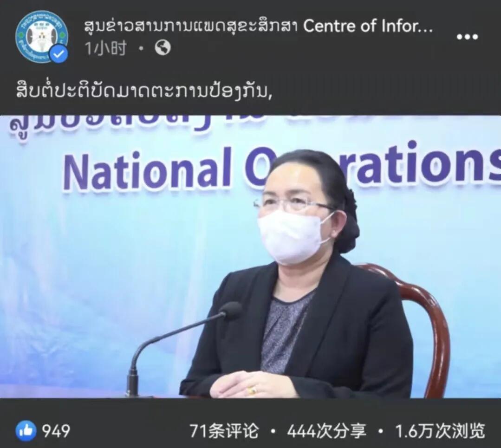This screenshot has width=501, height=448.
Task: View the 71条评论 comments
Action: click(x=224, y=431)
